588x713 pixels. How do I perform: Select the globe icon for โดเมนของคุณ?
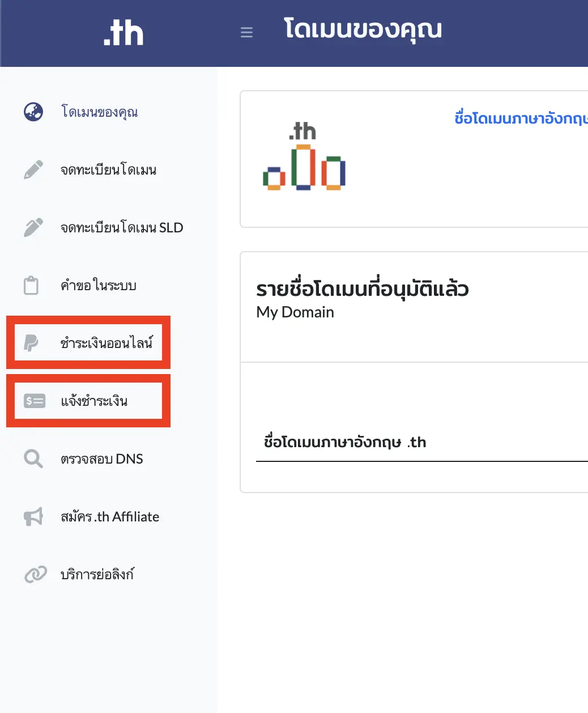click(x=33, y=112)
